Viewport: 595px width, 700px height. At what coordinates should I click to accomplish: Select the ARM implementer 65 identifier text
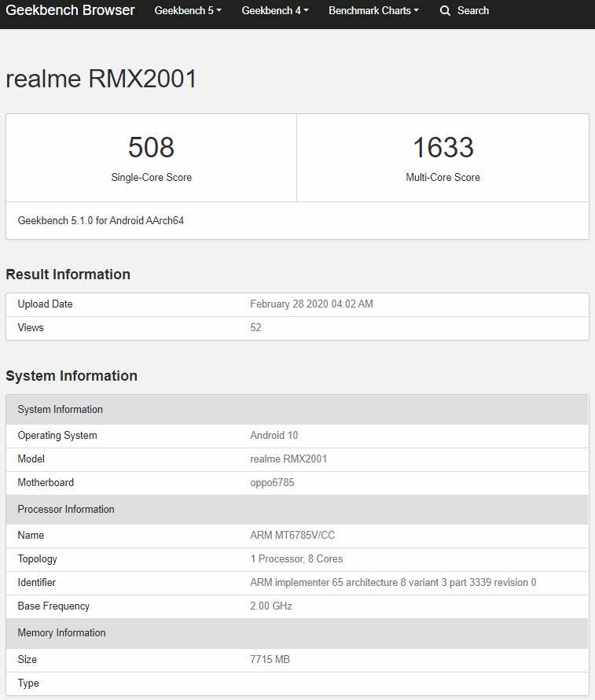pos(393,583)
